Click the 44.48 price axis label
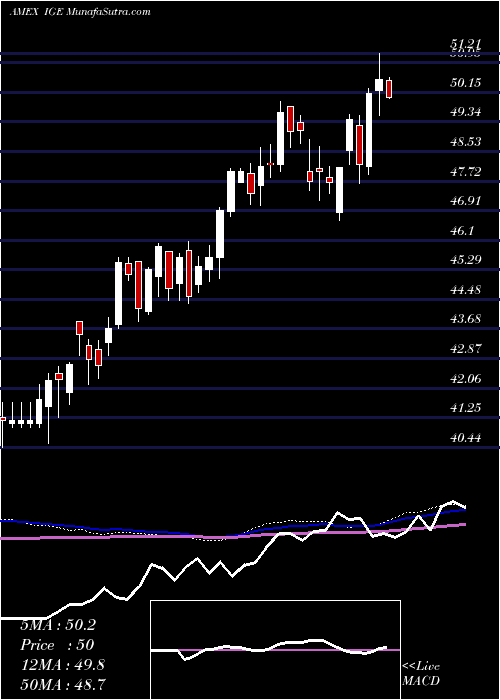 coord(466,289)
